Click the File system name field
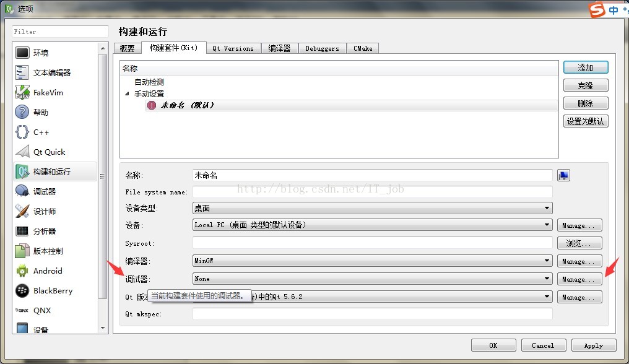The image size is (629, 364). click(372, 192)
